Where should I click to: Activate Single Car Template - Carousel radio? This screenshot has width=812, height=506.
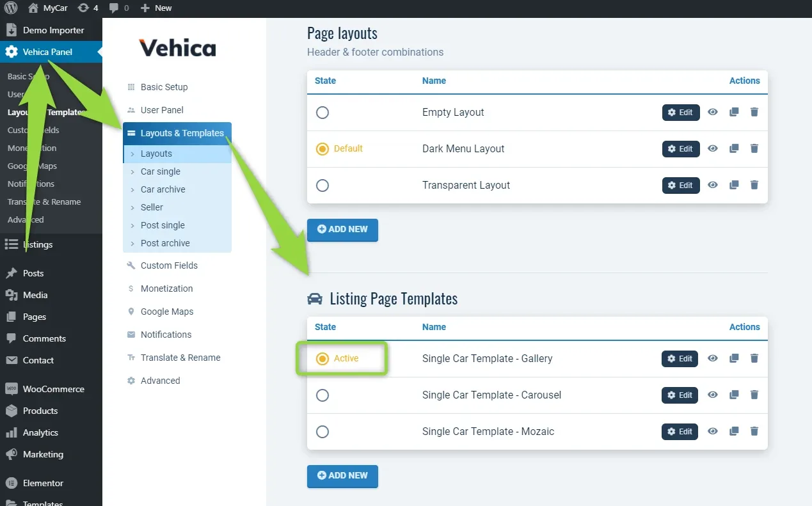click(x=322, y=395)
